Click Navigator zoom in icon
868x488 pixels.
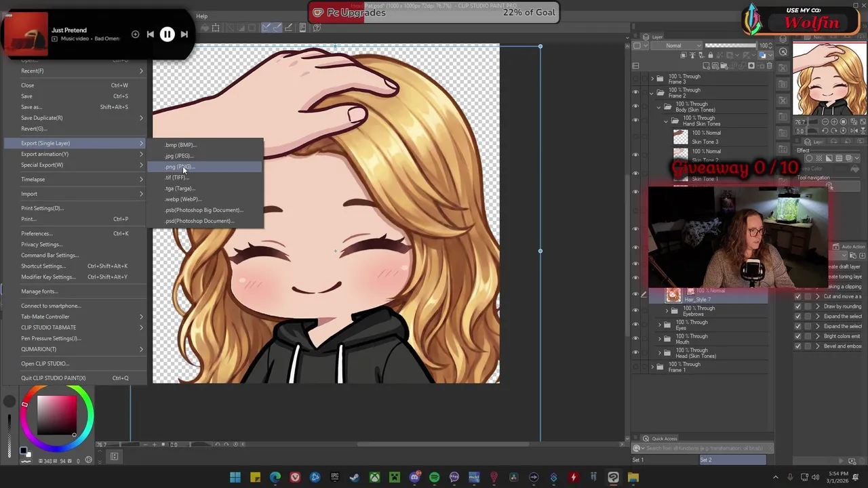coord(834,122)
